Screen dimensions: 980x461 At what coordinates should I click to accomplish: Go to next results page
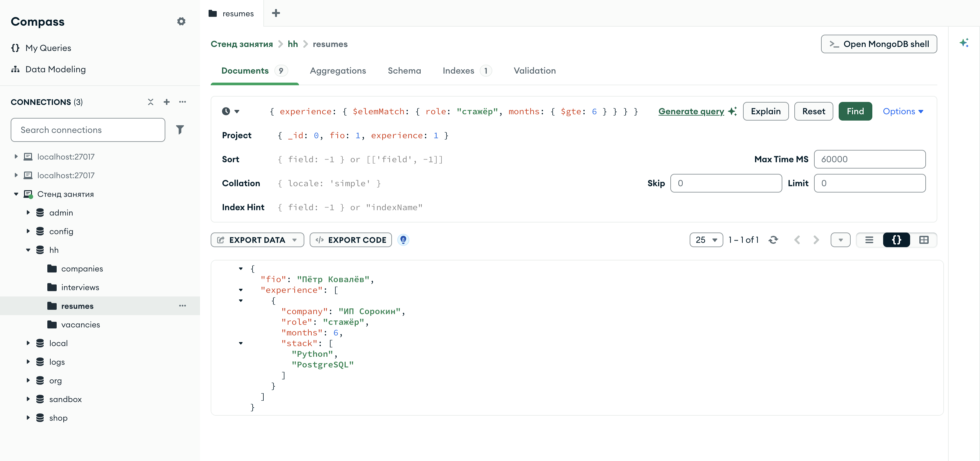[x=816, y=240]
